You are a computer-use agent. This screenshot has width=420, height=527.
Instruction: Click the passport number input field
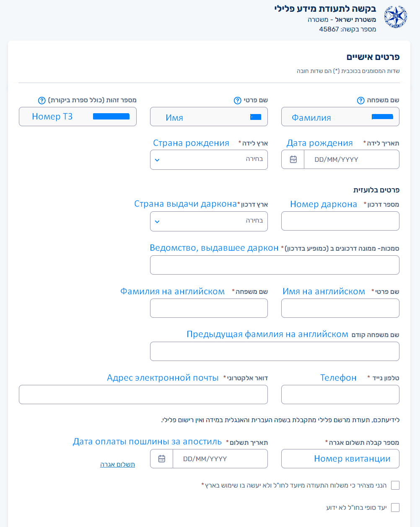pyautogui.click(x=340, y=221)
